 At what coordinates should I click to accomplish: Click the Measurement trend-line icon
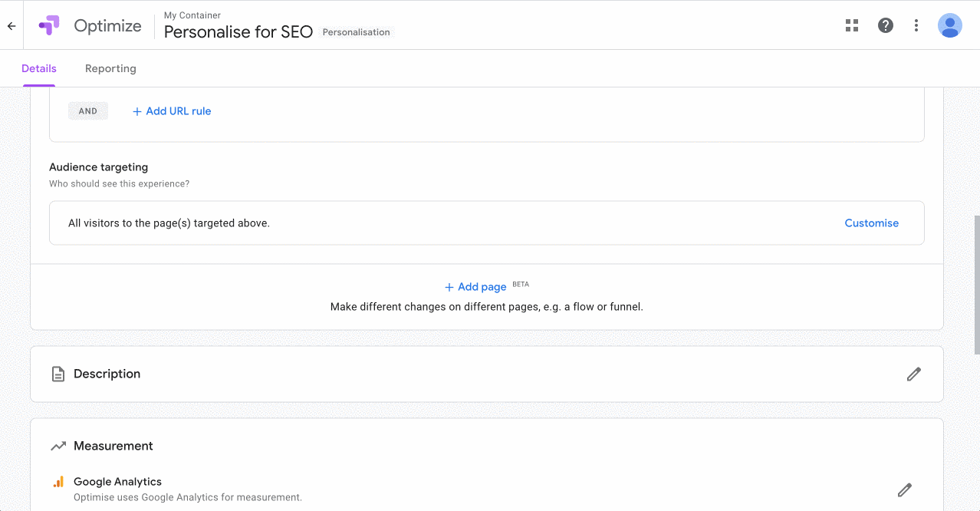pyautogui.click(x=58, y=445)
